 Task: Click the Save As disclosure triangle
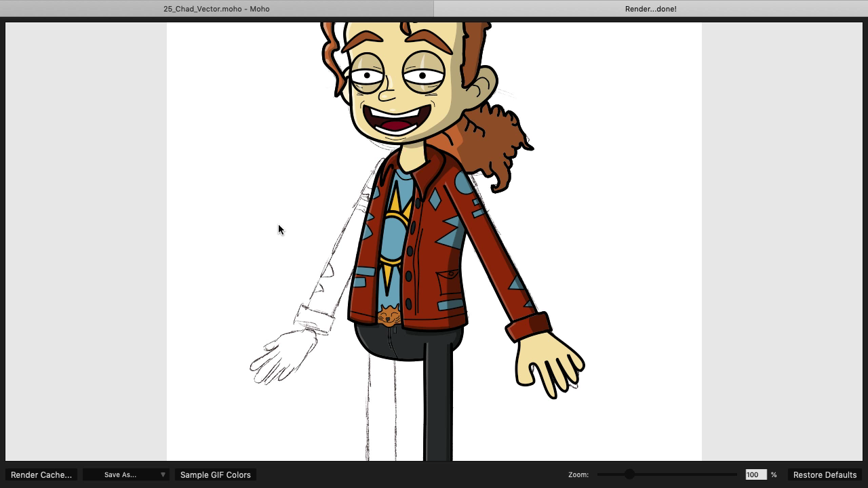(x=163, y=474)
